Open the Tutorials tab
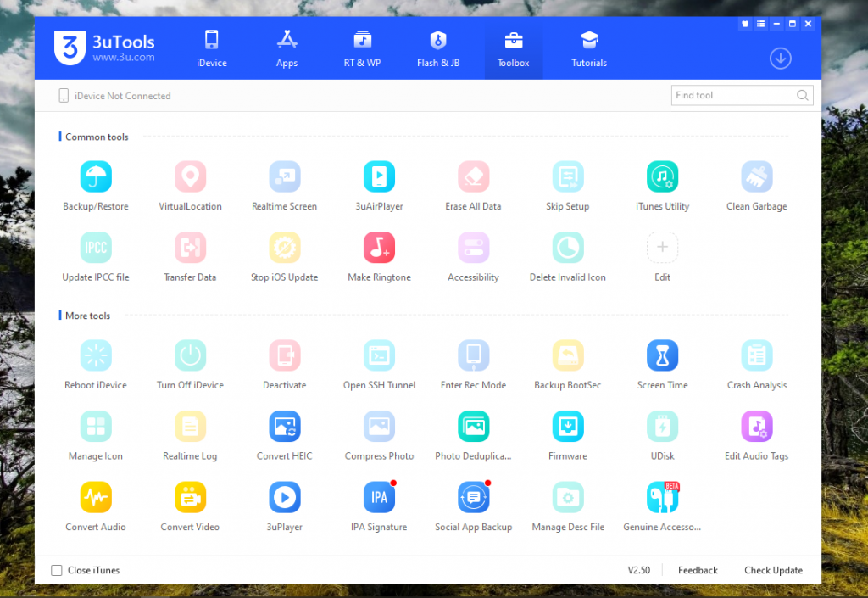 point(589,48)
